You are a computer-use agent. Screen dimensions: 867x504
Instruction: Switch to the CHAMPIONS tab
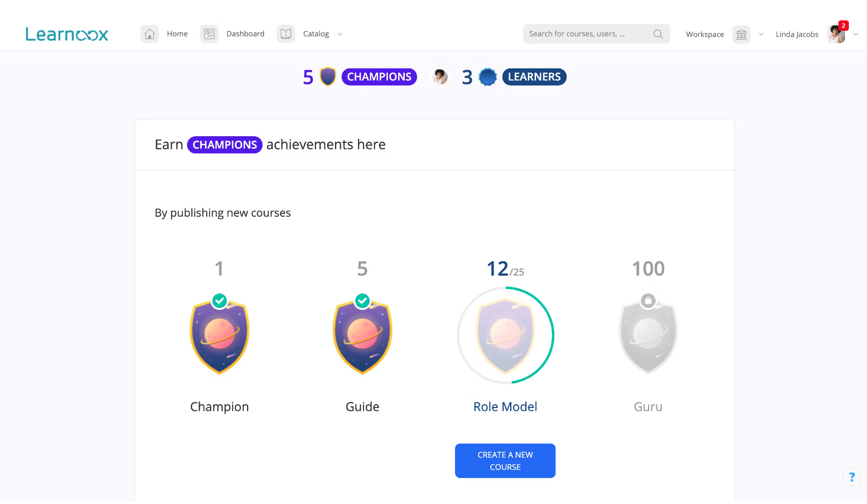pyautogui.click(x=379, y=77)
